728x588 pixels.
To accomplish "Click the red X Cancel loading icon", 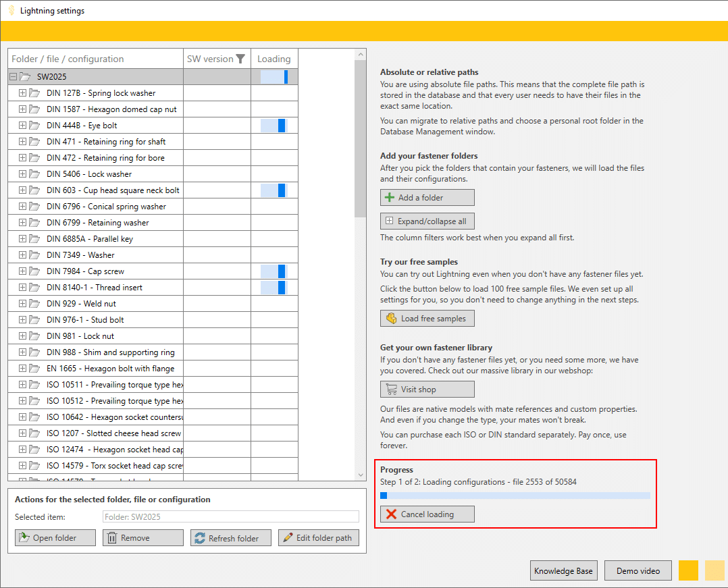I will [x=391, y=514].
